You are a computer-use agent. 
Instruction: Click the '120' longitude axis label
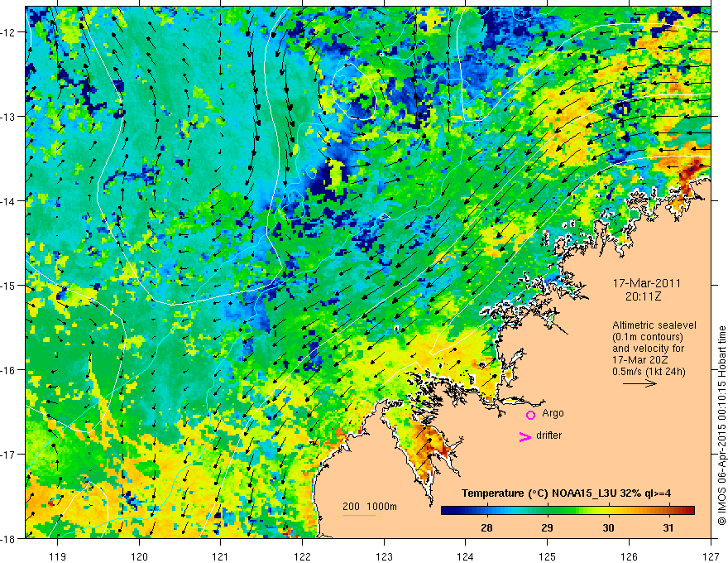139,556
